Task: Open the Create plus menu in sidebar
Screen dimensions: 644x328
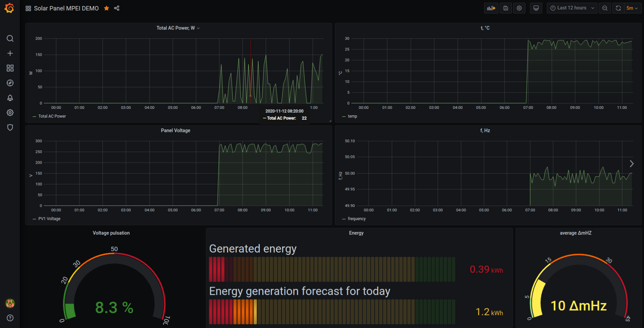Action: click(10, 53)
